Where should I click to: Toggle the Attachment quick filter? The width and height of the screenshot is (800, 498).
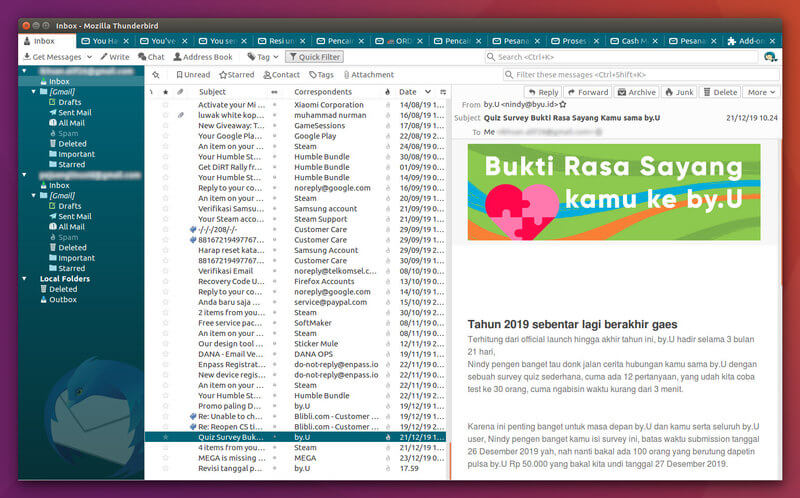click(368, 74)
